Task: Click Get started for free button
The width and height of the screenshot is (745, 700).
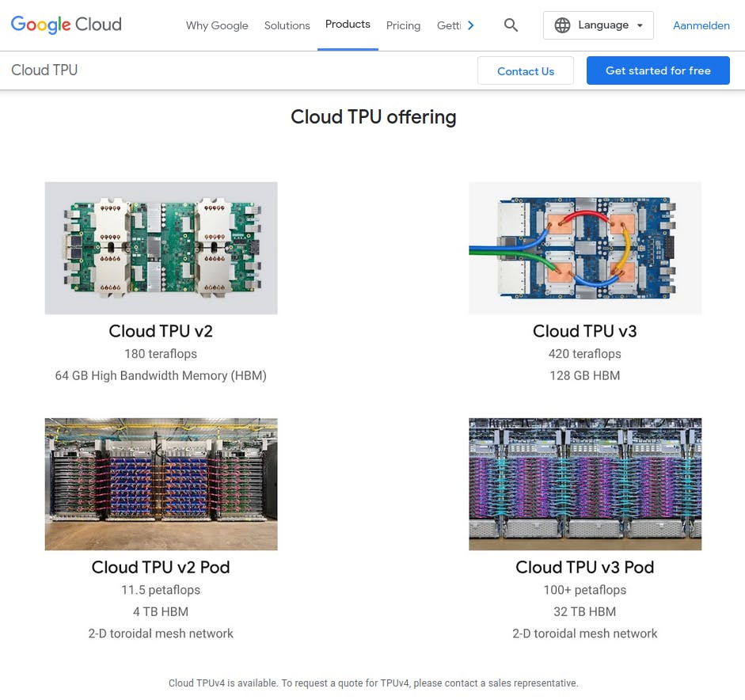Action: coord(657,70)
